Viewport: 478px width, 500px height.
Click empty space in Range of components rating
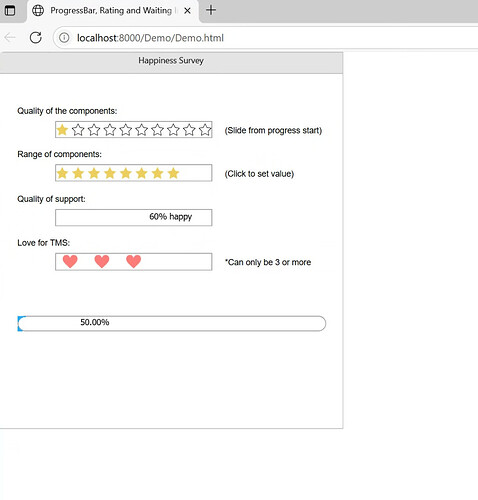[x=196, y=173]
